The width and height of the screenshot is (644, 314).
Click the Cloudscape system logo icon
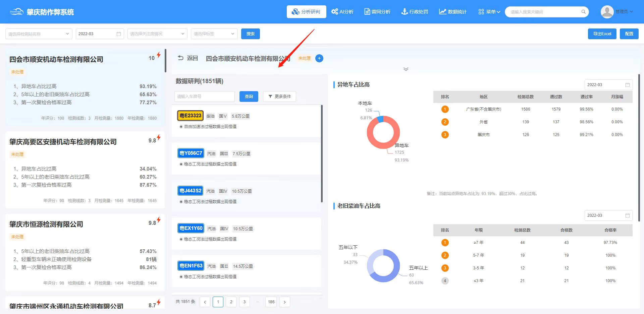click(16, 12)
